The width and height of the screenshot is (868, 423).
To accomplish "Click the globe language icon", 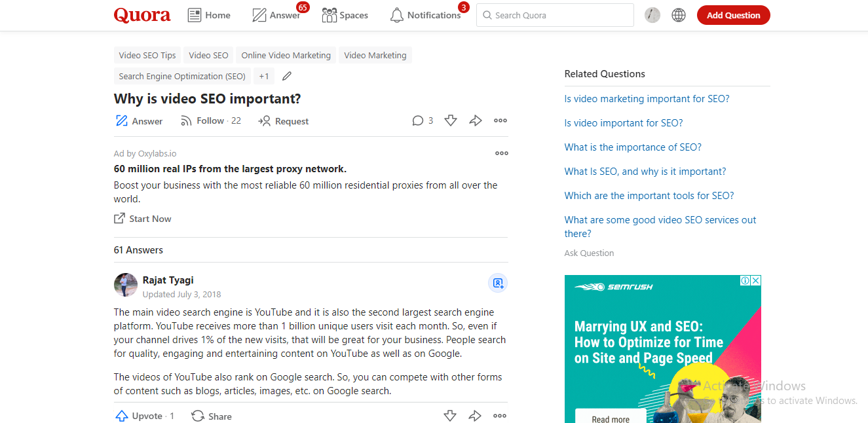I will coord(679,15).
